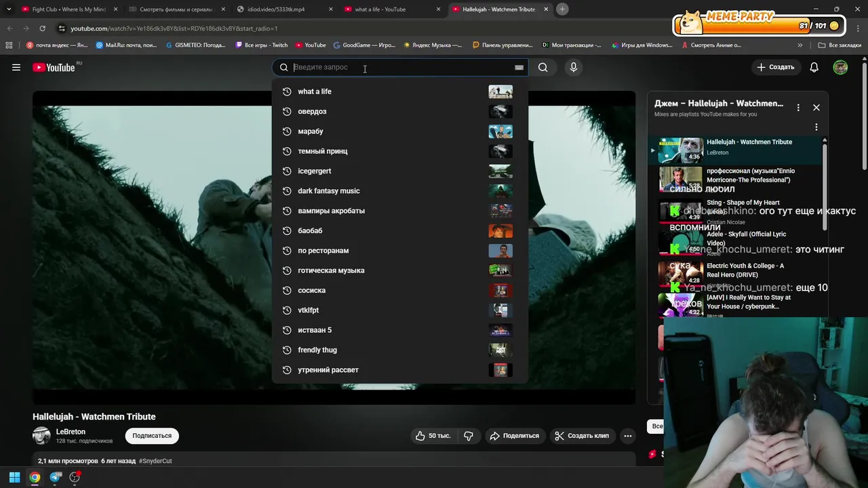Choose 'frendly thug' from search history
Image resolution: width=868 pixels, height=488 pixels.
(400, 350)
